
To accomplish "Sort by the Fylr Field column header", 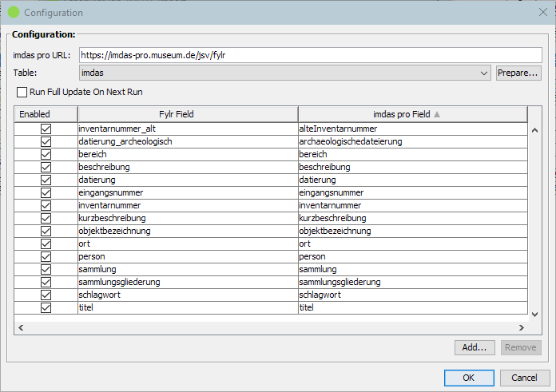I will 188,114.
